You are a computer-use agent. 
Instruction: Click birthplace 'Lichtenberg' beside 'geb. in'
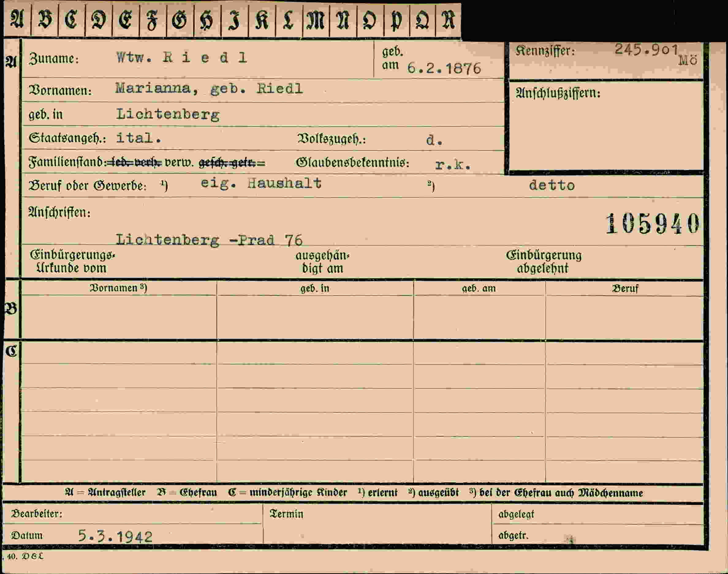[x=168, y=115]
